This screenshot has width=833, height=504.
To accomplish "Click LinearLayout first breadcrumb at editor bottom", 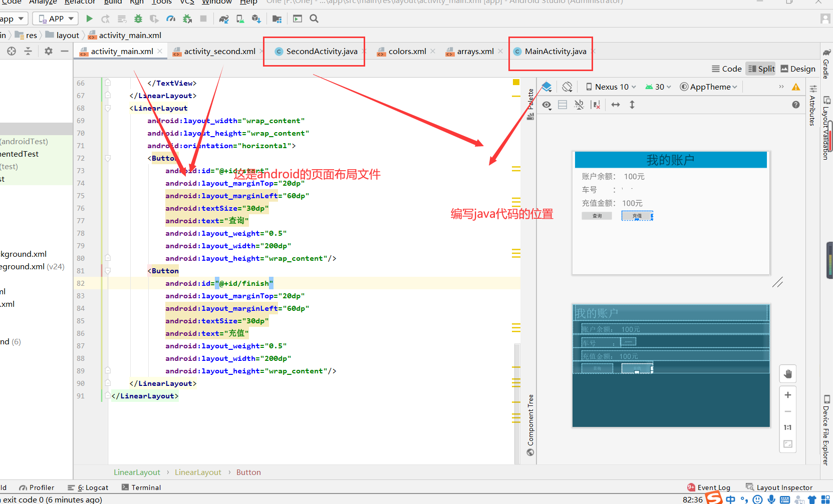I will click(x=137, y=472).
